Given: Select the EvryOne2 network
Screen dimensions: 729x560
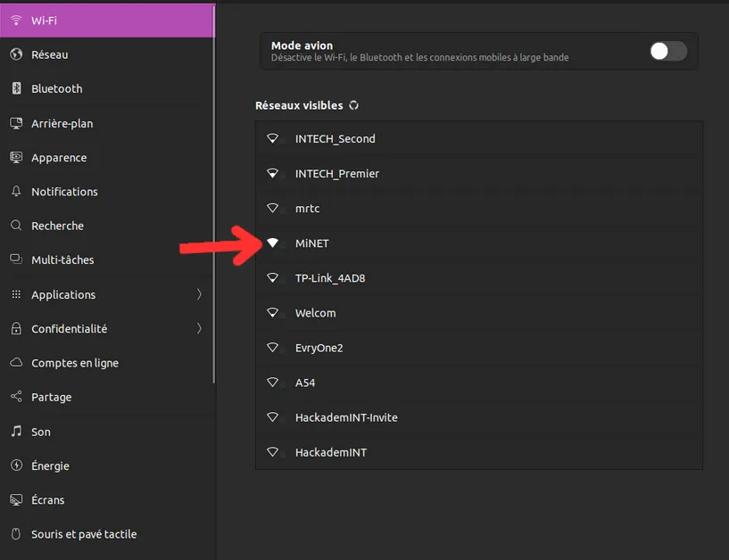Looking at the screenshot, I should [x=479, y=348].
